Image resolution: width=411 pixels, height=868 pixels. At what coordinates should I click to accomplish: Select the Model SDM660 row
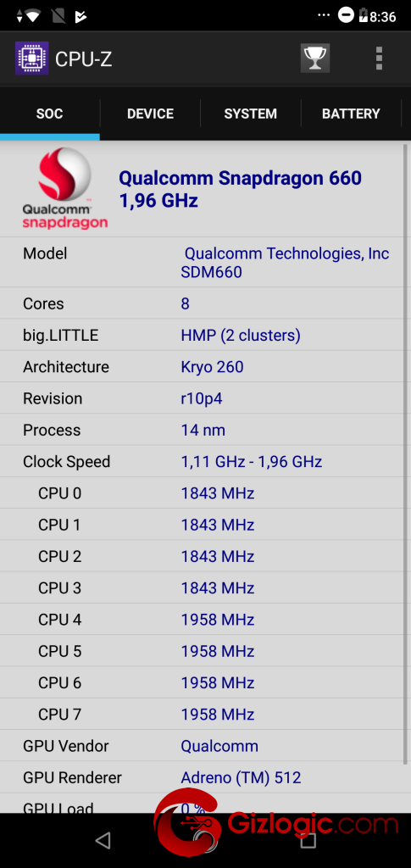click(203, 263)
